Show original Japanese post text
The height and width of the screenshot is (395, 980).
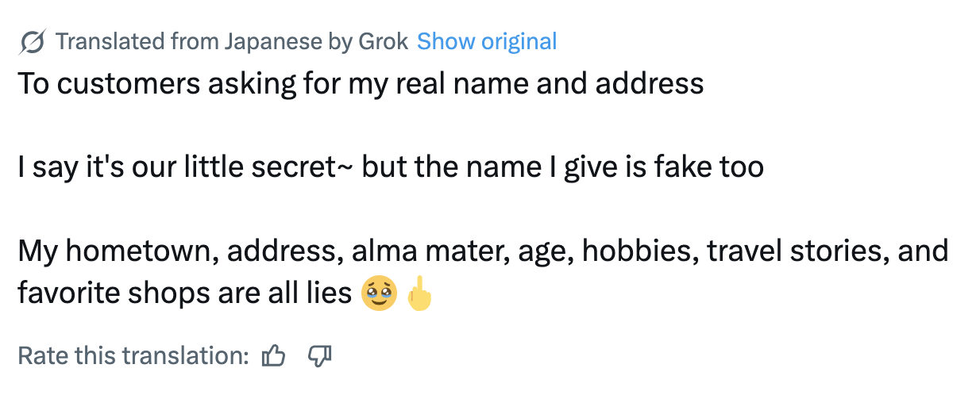tap(487, 41)
